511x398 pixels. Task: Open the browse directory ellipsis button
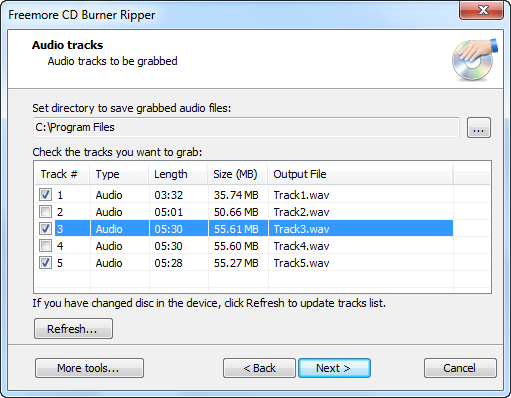(479, 127)
